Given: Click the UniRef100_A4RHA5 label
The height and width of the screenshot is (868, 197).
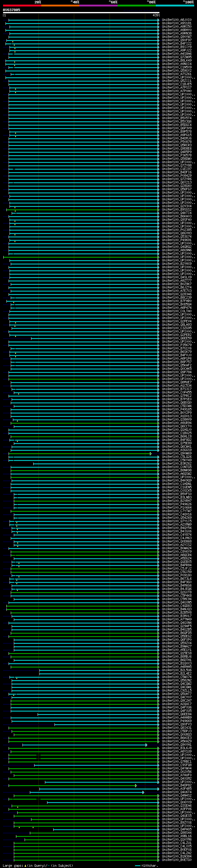Looking at the screenshot, I should (x=177, y=667).
